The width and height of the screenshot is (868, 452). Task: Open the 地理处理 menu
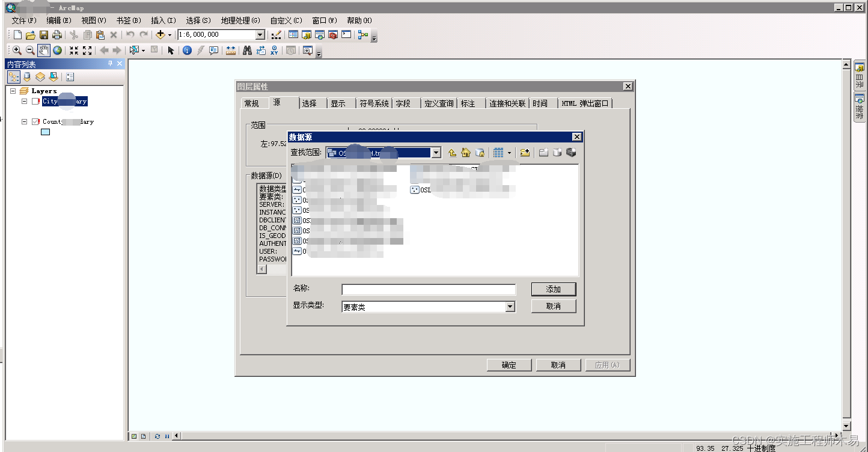[x=240, y=20]
